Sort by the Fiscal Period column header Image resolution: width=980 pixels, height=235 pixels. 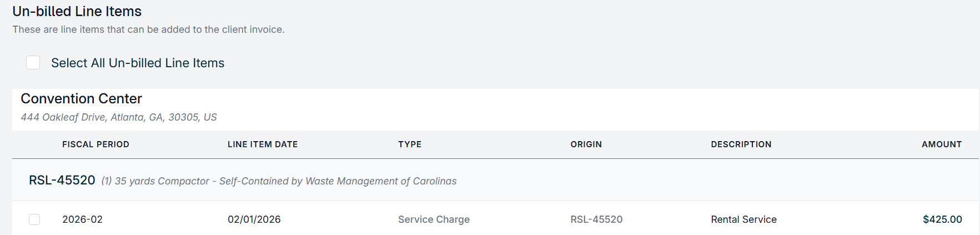[x=96, y=144]
